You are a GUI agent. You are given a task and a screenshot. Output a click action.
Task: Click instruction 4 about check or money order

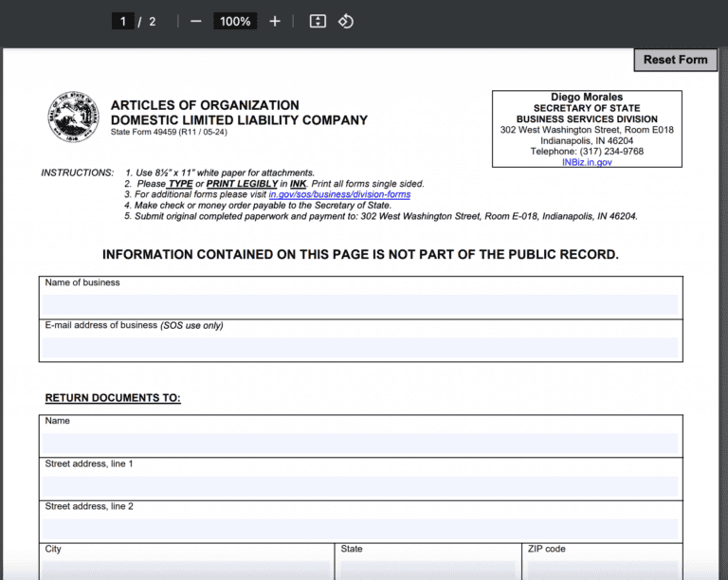(x=258, y=206)
